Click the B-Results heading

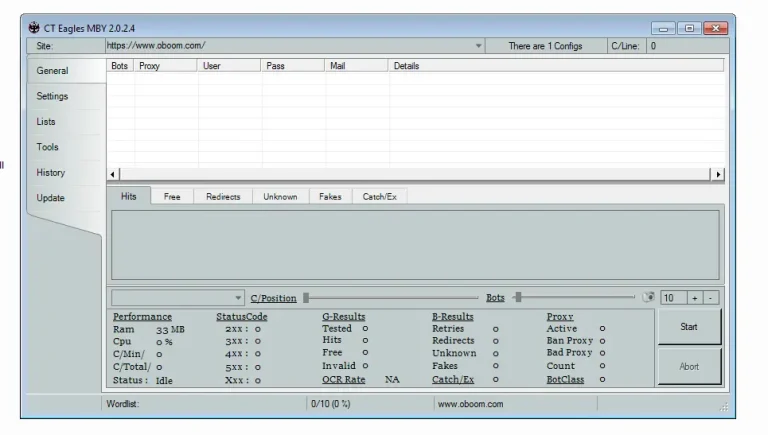(453, 316)
